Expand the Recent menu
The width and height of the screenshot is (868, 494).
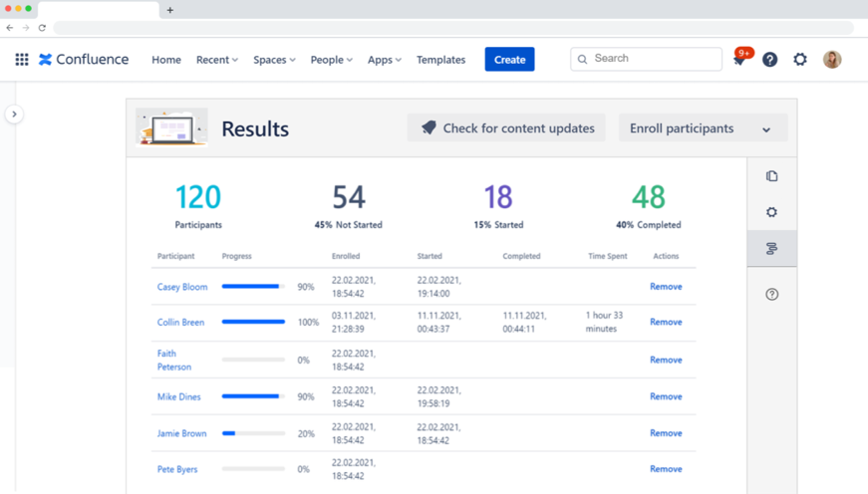[216, 60]
